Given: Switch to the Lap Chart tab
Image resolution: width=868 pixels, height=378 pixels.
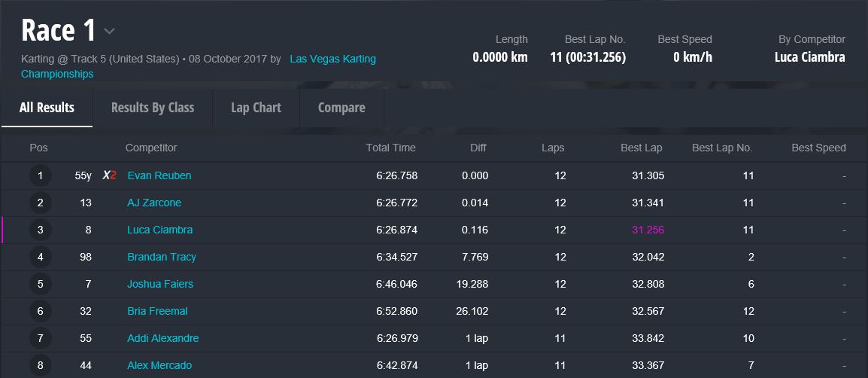Looking at the screenshot, I should pos(256,108).
